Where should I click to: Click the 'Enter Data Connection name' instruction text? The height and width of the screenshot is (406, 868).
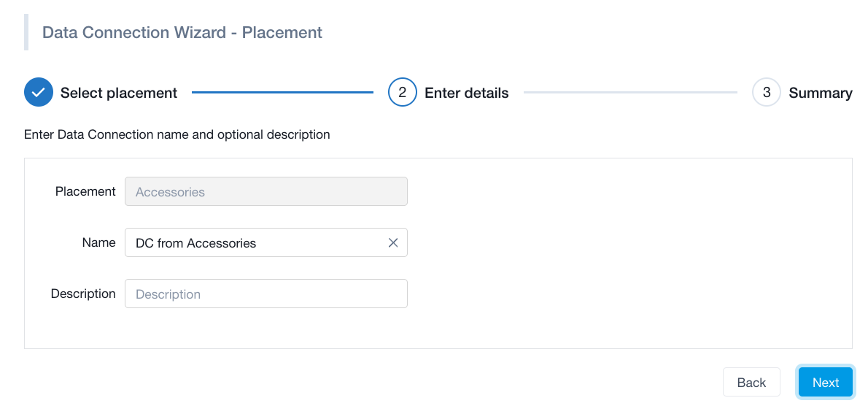[x=177, y=134]
